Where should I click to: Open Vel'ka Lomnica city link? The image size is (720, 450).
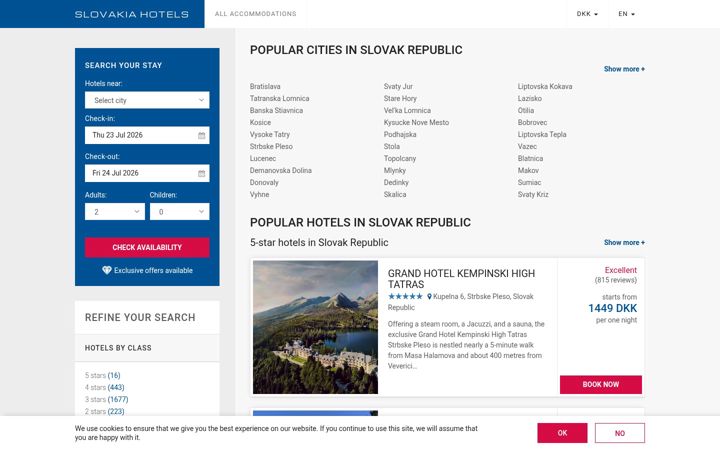[407, 110]
